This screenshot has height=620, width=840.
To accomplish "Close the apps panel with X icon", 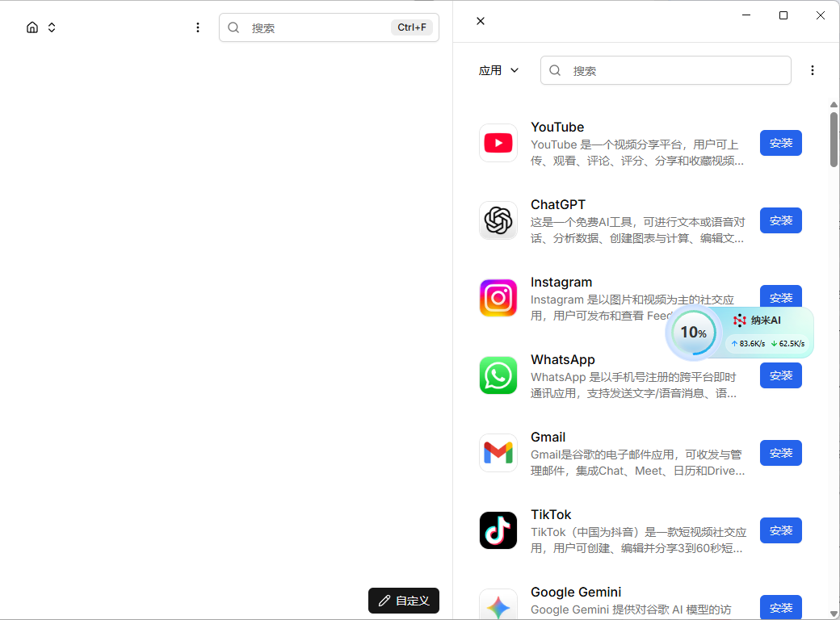I will coord(481,21).
